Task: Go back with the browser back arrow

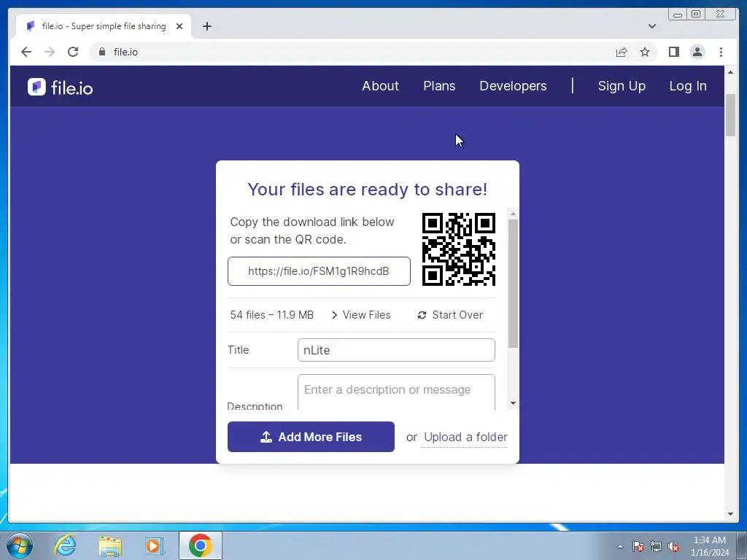Action: [26, 52]
